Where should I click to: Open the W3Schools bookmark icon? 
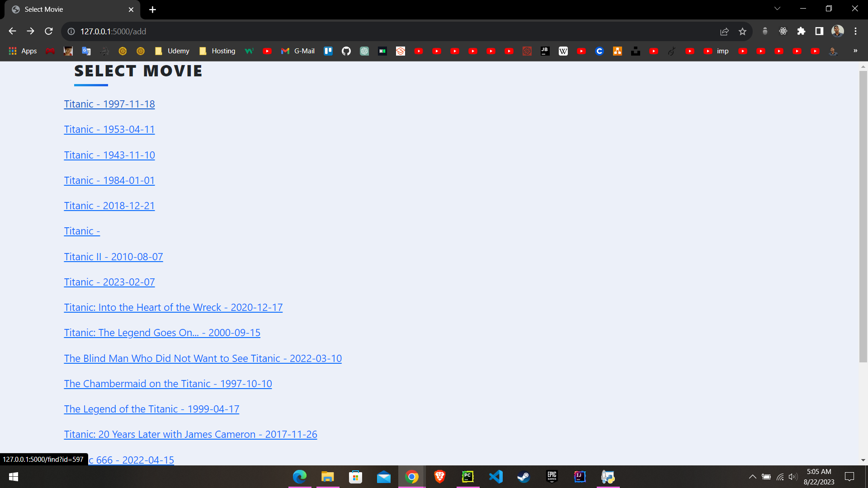[x=249, y=51]
